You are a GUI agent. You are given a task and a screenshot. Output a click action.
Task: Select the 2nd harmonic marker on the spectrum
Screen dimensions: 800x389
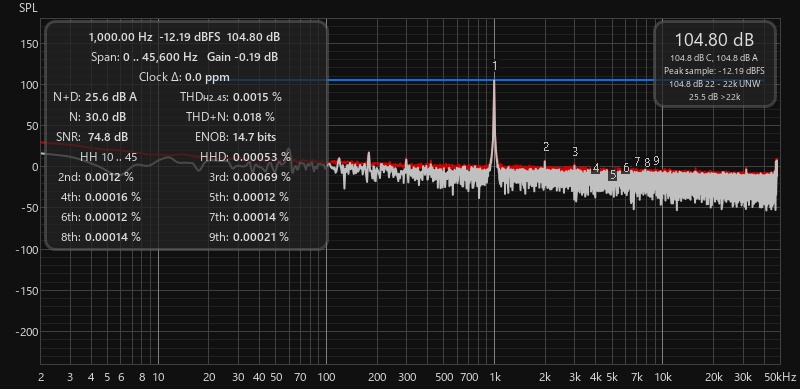[x=546, y=147]
